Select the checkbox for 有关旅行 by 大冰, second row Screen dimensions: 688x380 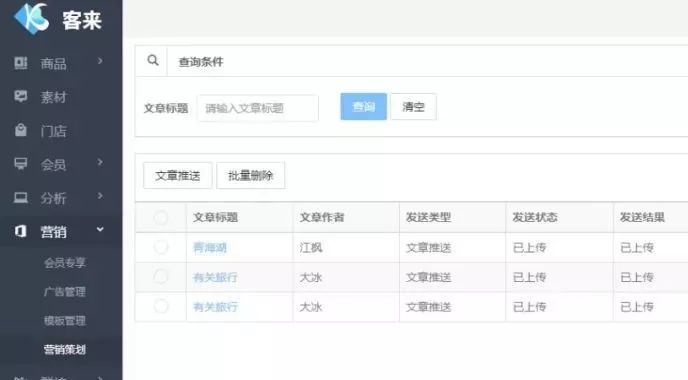click(x=161, y=276)
